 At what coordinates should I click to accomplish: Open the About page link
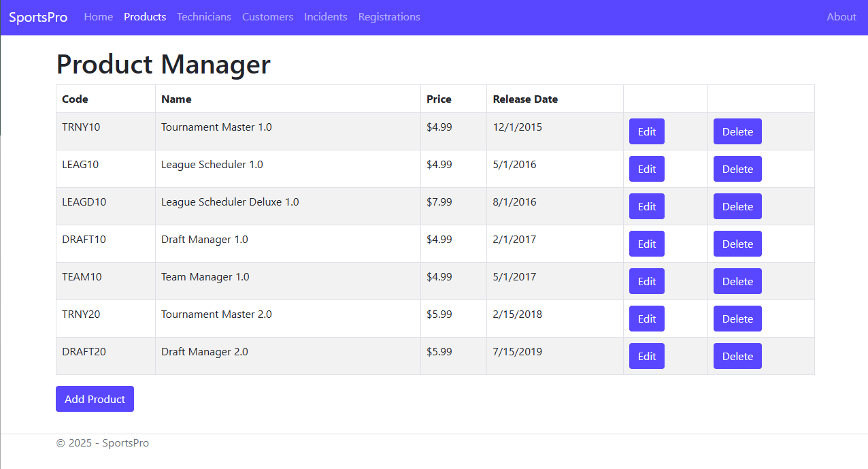(x=841, y=17)
